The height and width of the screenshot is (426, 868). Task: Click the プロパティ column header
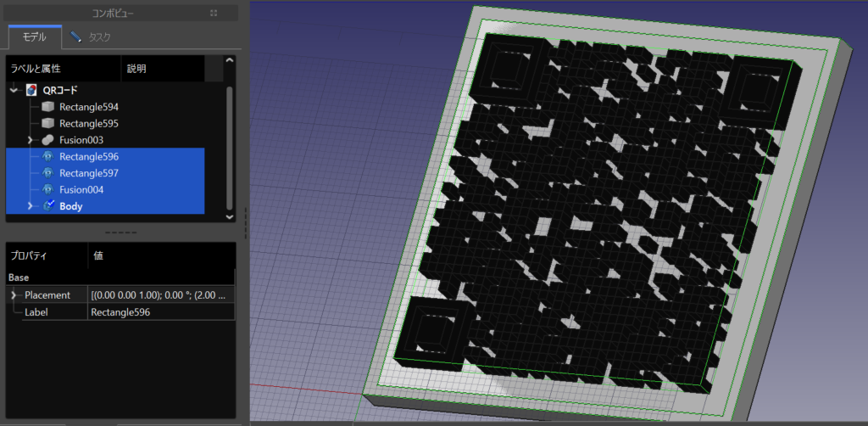tap(47, 256)
